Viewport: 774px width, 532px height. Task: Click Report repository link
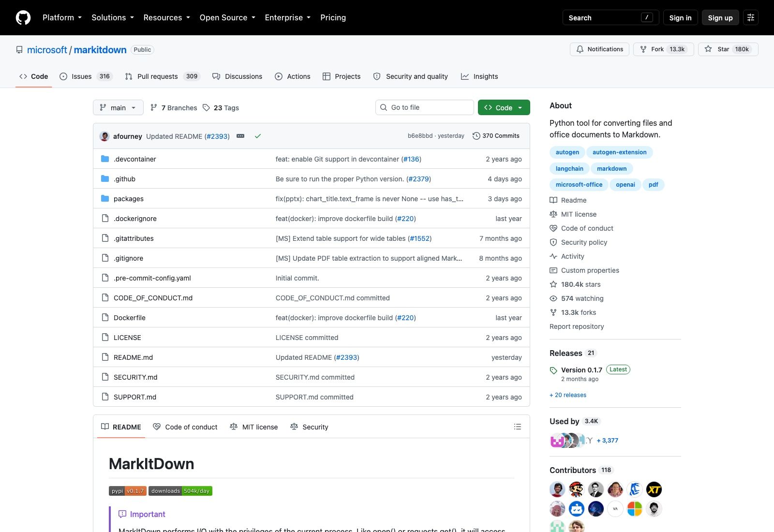coord(577,326)
